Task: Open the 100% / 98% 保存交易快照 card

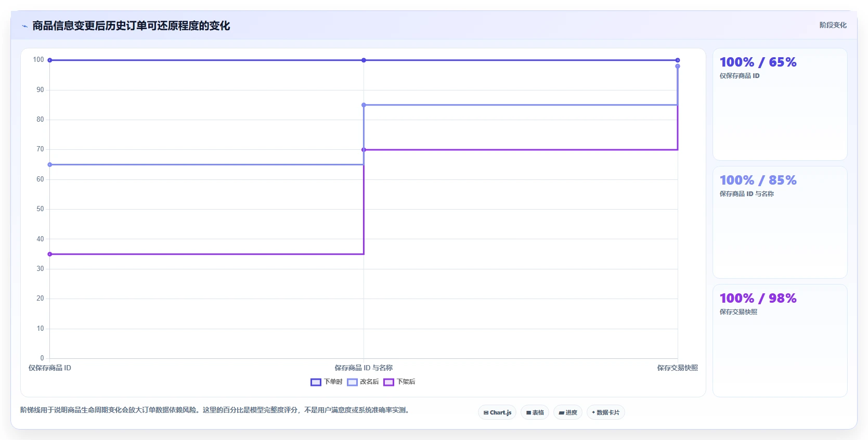Action: [780, 341]
